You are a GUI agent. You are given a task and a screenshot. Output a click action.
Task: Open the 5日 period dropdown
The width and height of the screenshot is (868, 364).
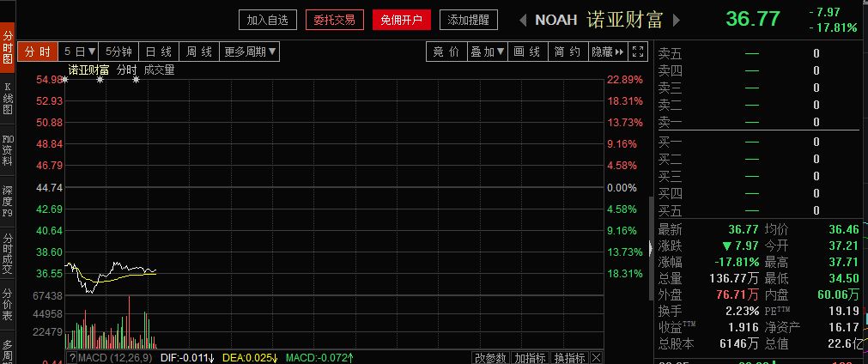pos(79,52)
